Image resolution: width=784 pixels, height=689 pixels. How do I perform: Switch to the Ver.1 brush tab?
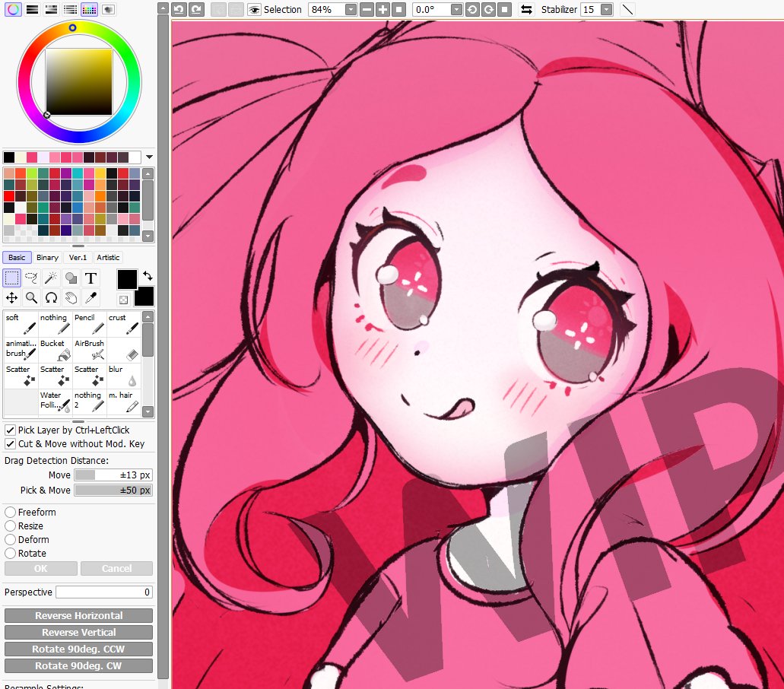78,258
